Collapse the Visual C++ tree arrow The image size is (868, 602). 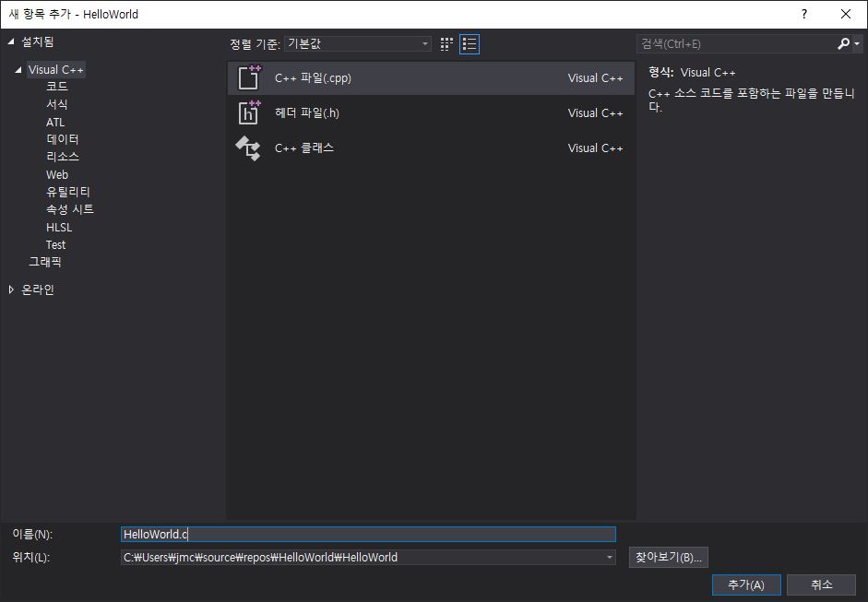18,70
